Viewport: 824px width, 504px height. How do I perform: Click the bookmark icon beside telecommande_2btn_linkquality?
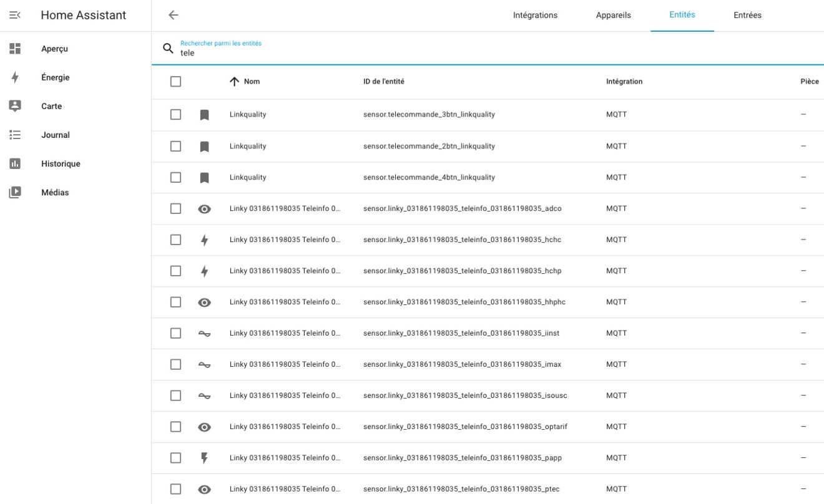click(x=204, y=145)
